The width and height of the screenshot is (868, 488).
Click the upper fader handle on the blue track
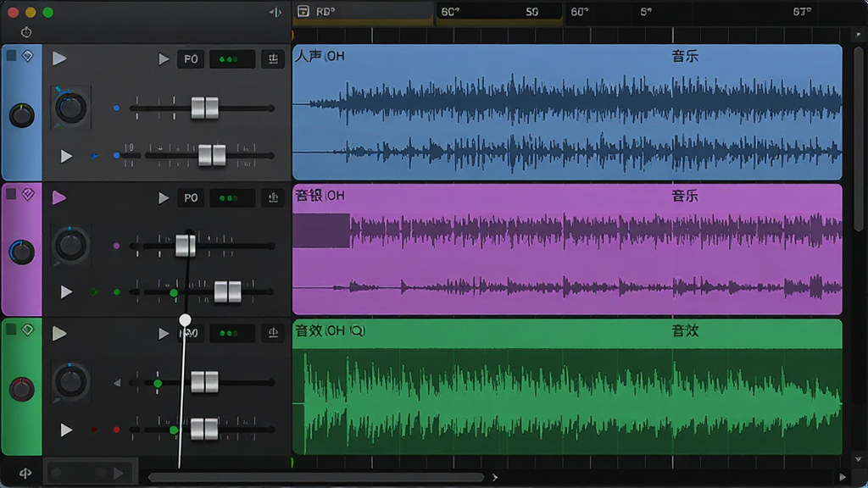[x=205, y=108]
